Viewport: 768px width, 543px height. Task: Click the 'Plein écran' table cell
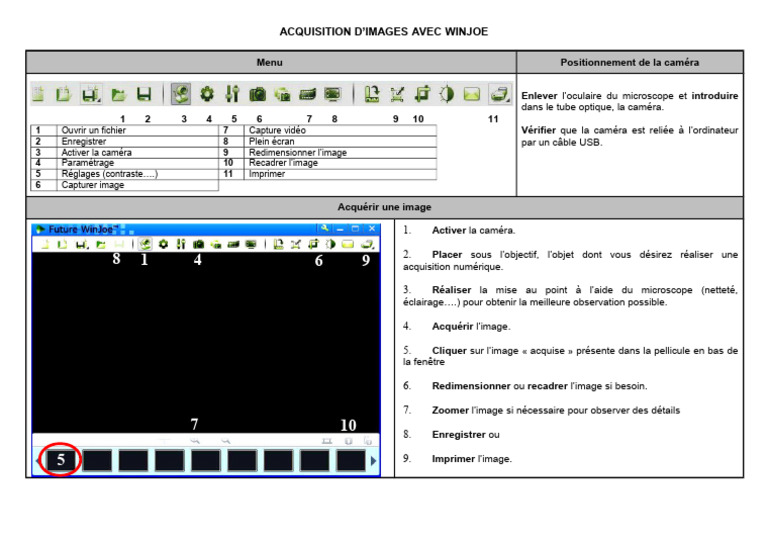340,142
